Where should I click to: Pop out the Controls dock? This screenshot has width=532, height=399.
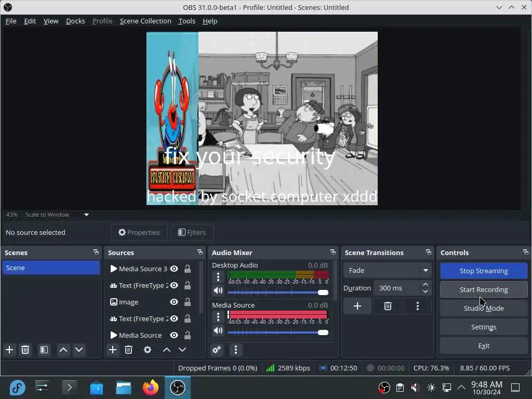coord(526,252)
